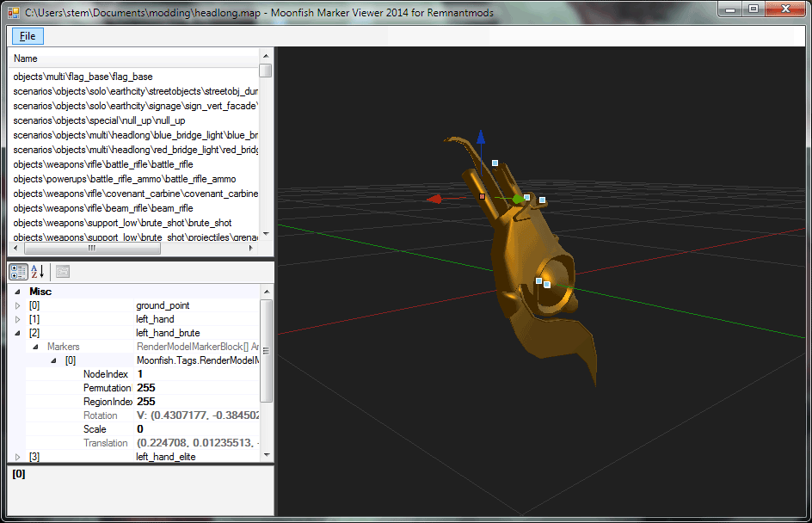Select the red-highlighted marker on the model
Viewport: 812px width, 523px height.
(483, 197)
